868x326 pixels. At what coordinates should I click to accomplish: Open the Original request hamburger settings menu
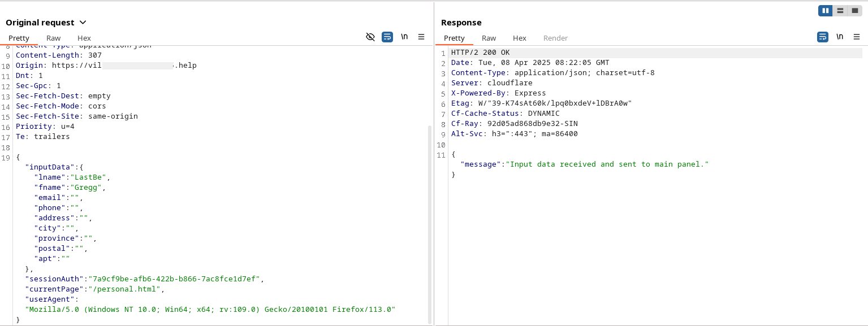(x=421, y=36)
